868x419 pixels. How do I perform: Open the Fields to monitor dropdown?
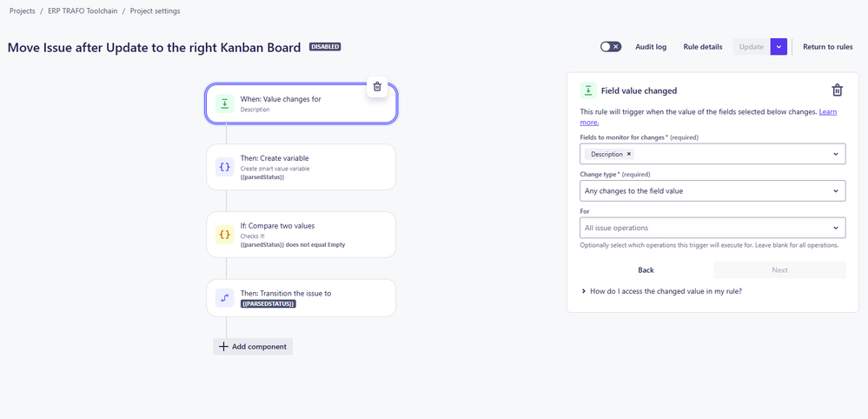(712, 154)
